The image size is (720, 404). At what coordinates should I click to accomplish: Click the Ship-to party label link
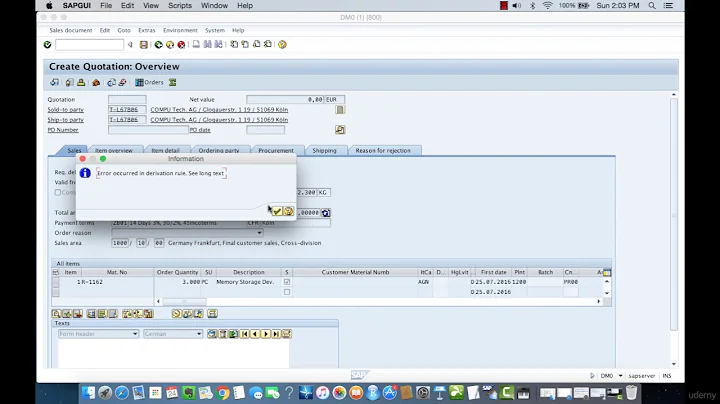click(x=66, y=120)
